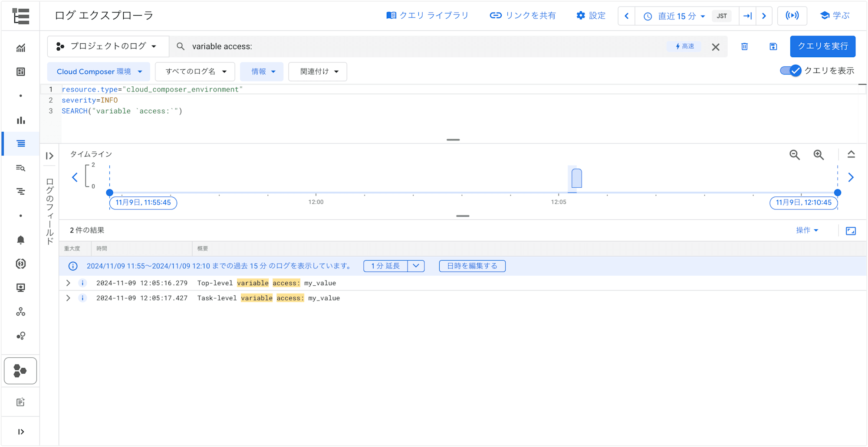Toggle fullscreen results view icon
The height and width of the screenshot is (447, 868).
851,231
